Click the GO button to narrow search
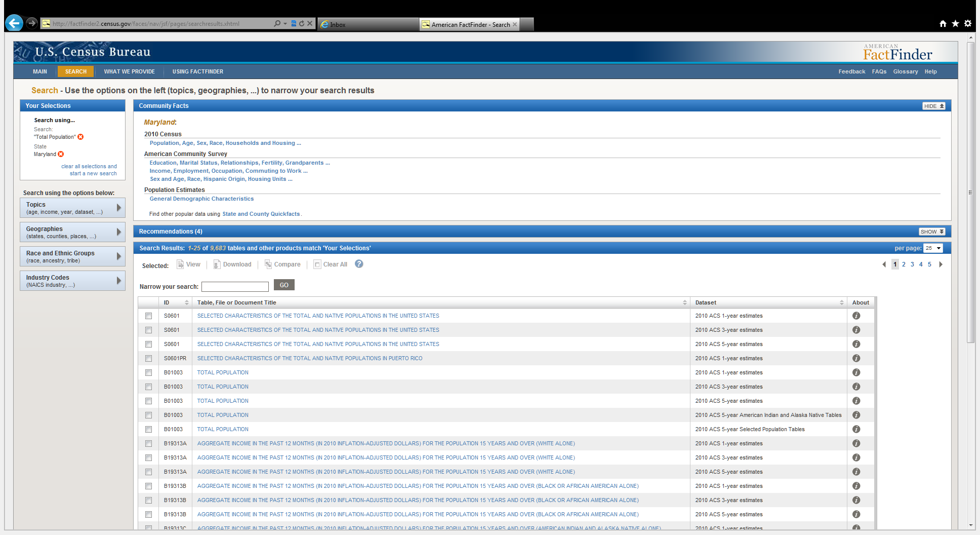 coord(284,285)
